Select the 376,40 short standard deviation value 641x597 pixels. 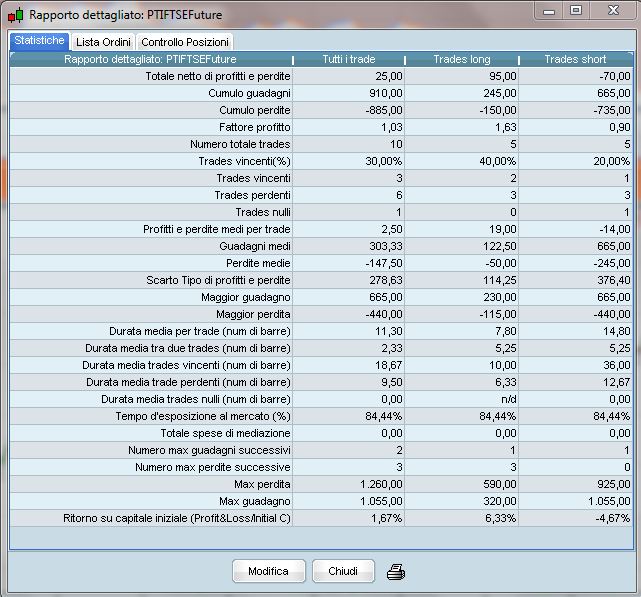pyautogui.click(x=614, y=280)
